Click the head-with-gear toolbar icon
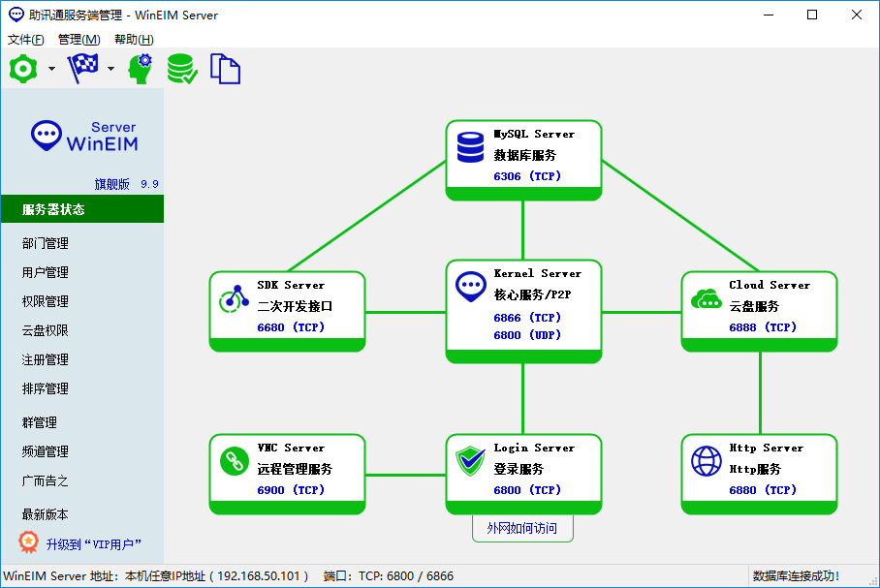This screenshot has width=880, height=588. (141, 69)
